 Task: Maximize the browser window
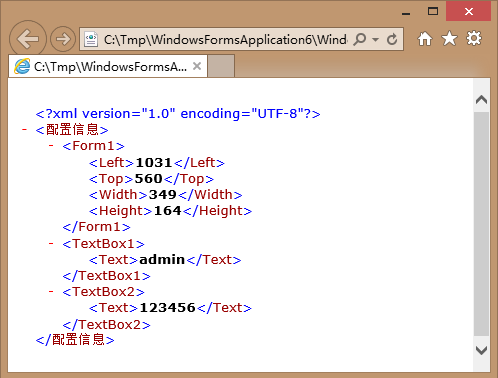pos(433,11)
